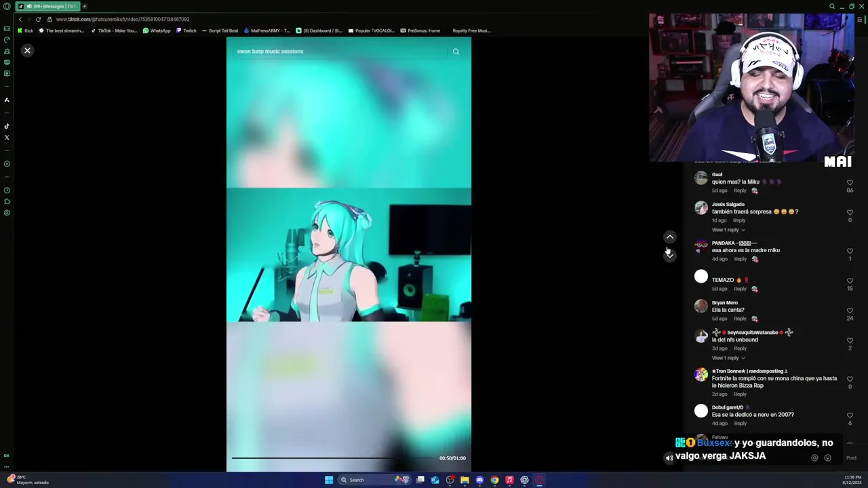
Task: Click the mention @ icon in comment box
Action: tap(814, 457)
